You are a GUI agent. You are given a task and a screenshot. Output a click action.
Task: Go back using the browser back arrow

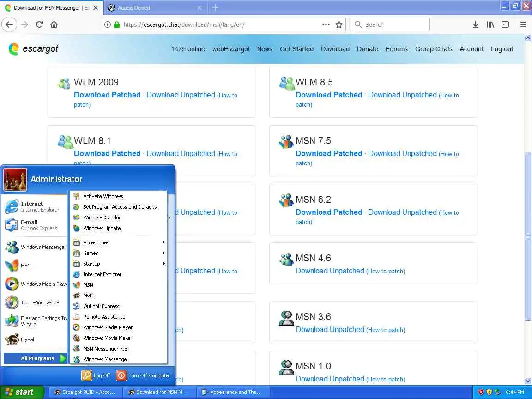tap(9, 24)
